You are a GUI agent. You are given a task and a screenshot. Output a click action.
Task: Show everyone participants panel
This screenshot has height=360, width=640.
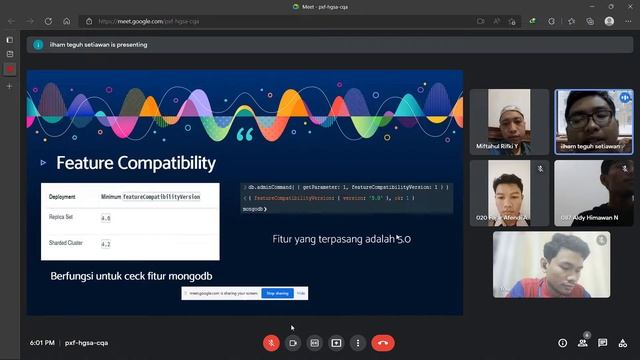(x=582, y=343)
